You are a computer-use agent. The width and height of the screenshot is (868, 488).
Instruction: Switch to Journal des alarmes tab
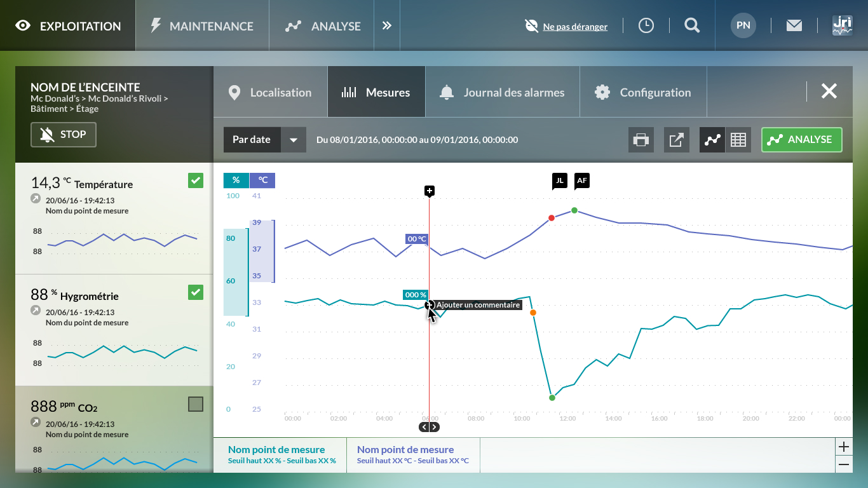(x=502, y=92)
